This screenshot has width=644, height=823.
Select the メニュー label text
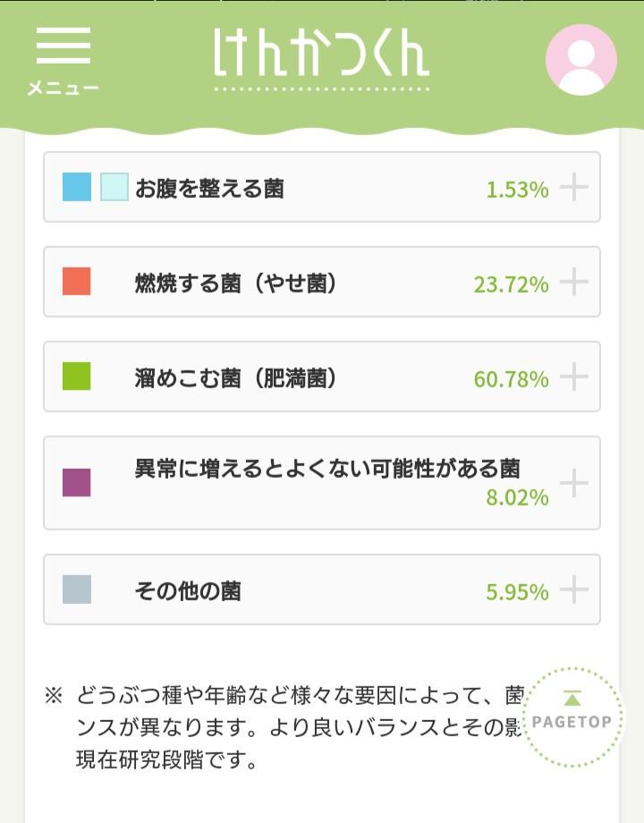point(63,88)
